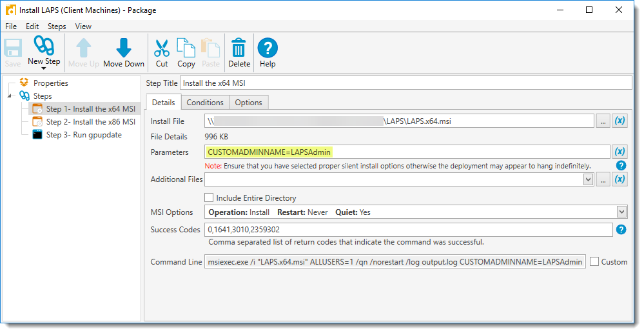Click into the Parameters input field
Viewport: 644px width, 333px height.
point(406,152)
